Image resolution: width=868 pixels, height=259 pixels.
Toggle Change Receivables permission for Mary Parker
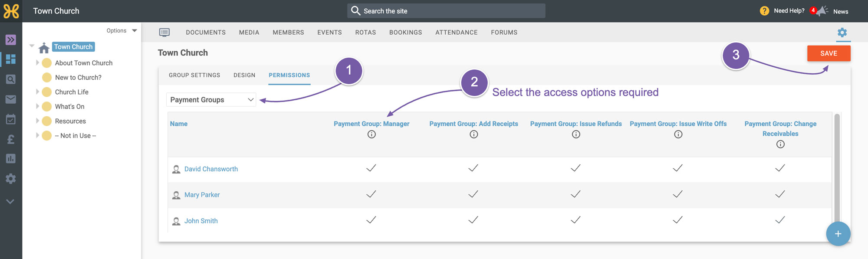tap(780, 194)
